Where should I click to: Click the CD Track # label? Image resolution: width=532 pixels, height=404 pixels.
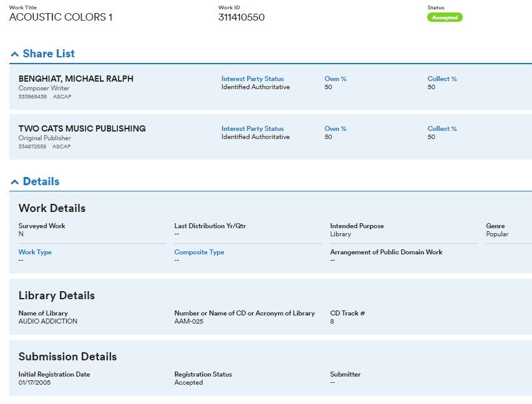(x=347, y=313)
